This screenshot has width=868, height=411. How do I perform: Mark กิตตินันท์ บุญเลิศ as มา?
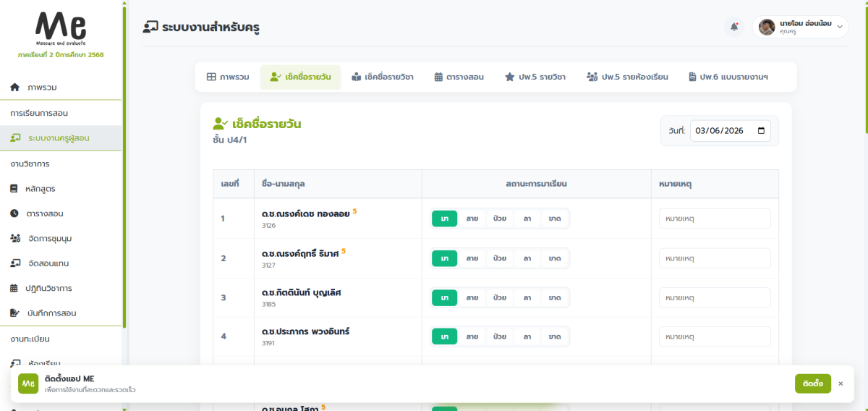[x=444, y=297]
